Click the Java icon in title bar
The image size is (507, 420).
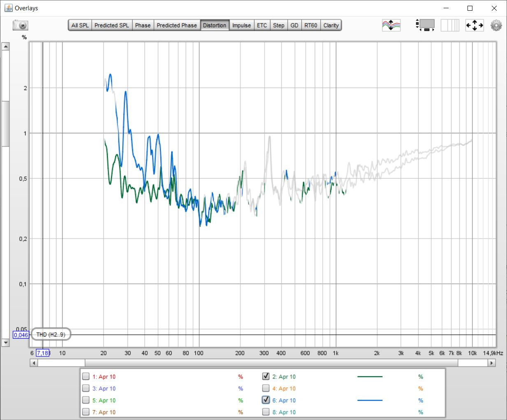(x=8, y=8)
